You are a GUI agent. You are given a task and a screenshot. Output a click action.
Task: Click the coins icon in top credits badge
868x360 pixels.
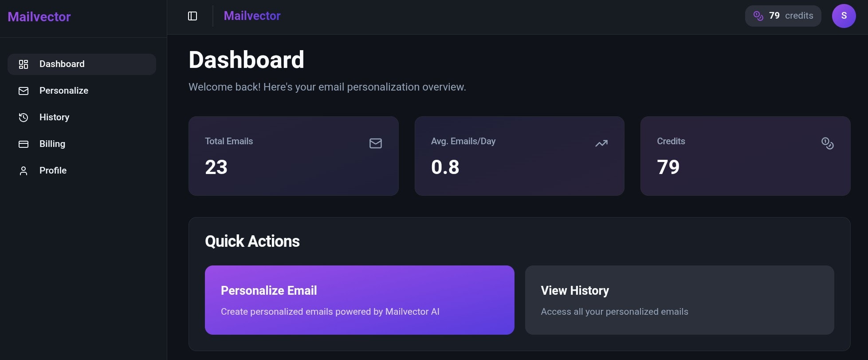coord(758,16)
